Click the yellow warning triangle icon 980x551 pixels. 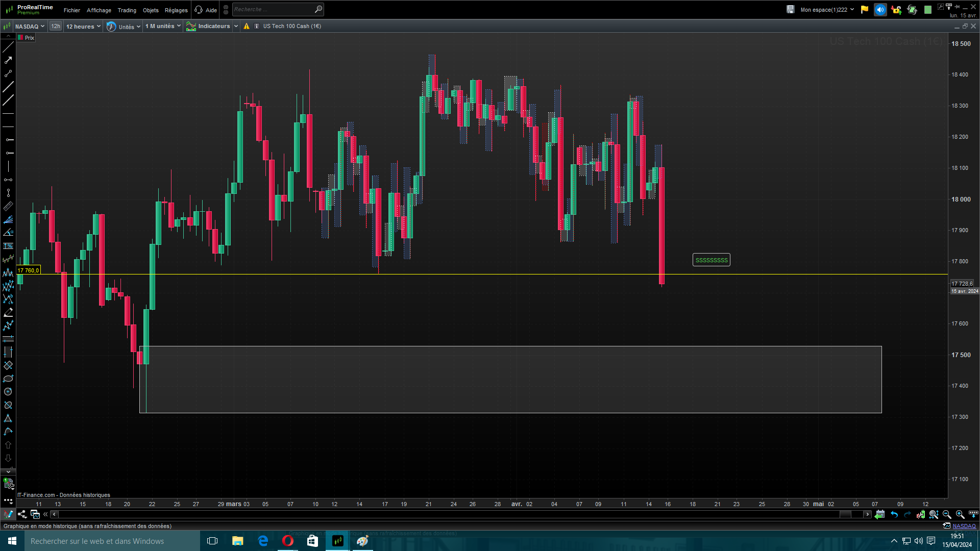pos(247,26)
